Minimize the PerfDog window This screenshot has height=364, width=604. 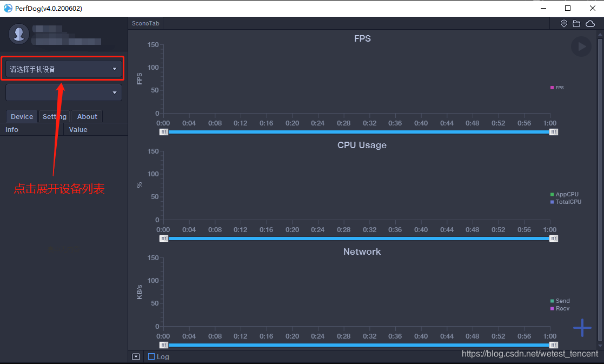[x=543, y=8]
